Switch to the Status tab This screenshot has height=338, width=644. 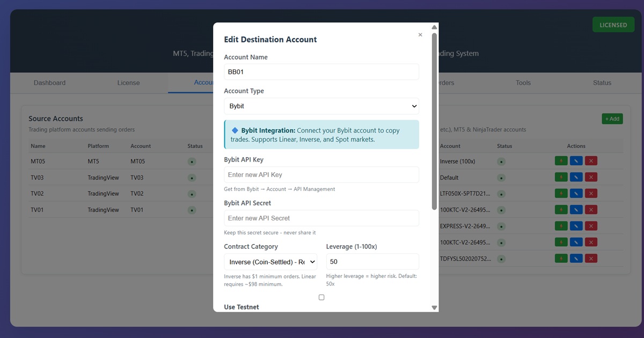point(602,83)
